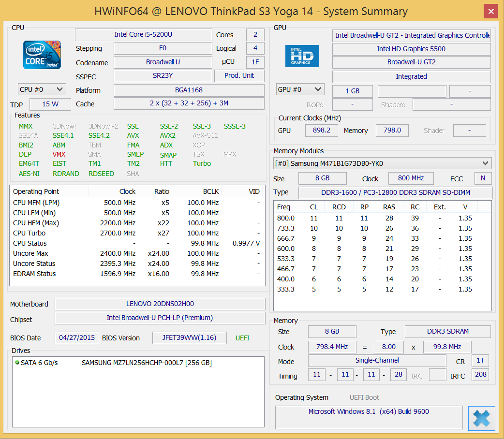The image size is (504, 439).
Task: Click the memory type DDR3 SDRAM field
Action: 448,331
